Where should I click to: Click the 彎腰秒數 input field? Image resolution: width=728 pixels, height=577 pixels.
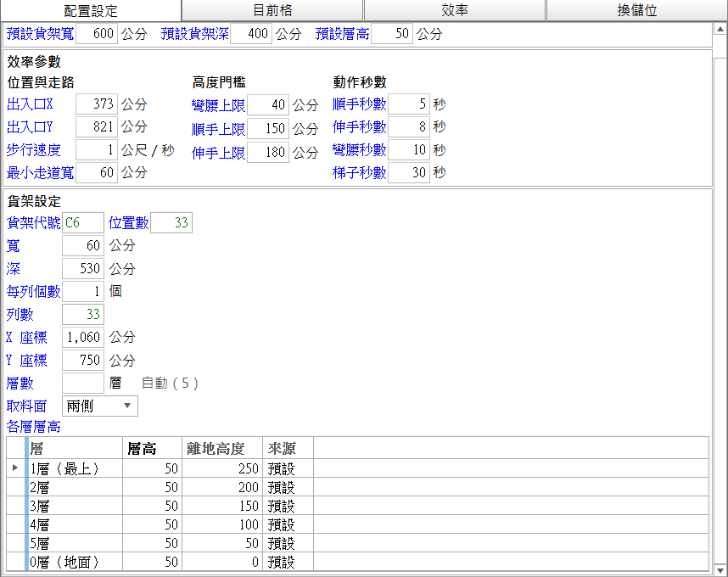coord(409,150)
